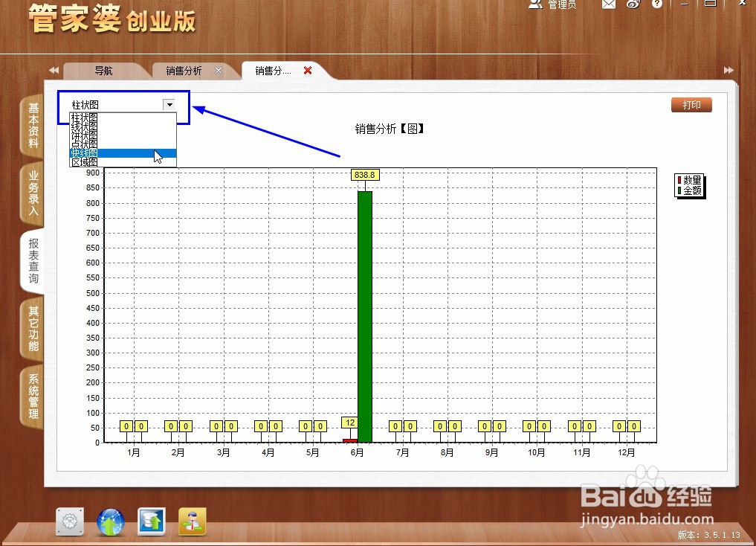
Task: Click the version text 3.5.1.13
Action: click(x=722, y=535)
